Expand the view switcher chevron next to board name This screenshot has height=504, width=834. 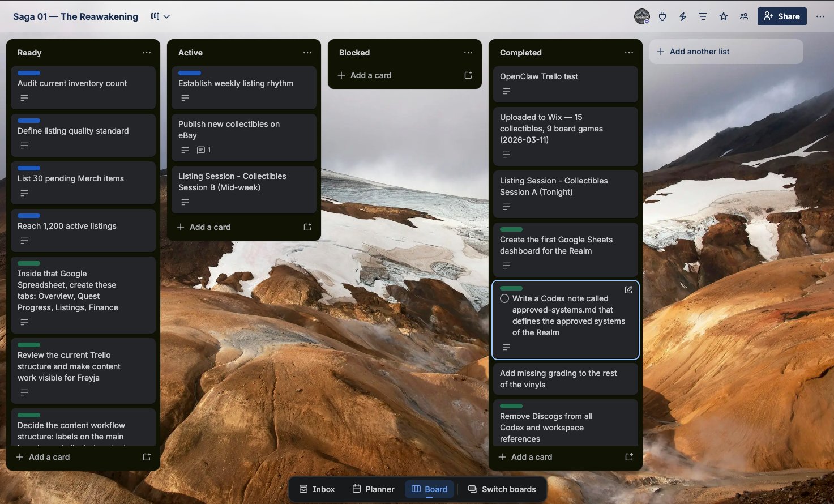click(167, 16)
